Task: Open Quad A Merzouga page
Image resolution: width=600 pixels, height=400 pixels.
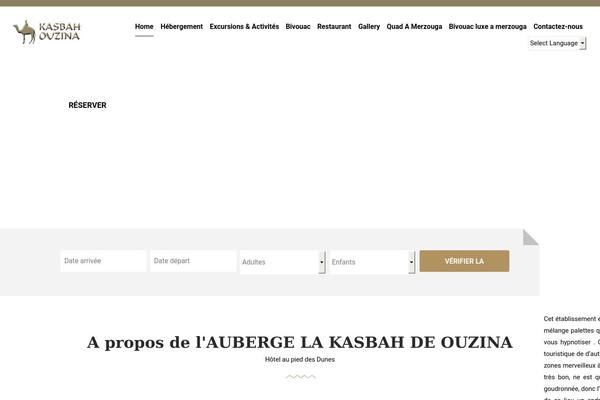Action: pos(414,26)
